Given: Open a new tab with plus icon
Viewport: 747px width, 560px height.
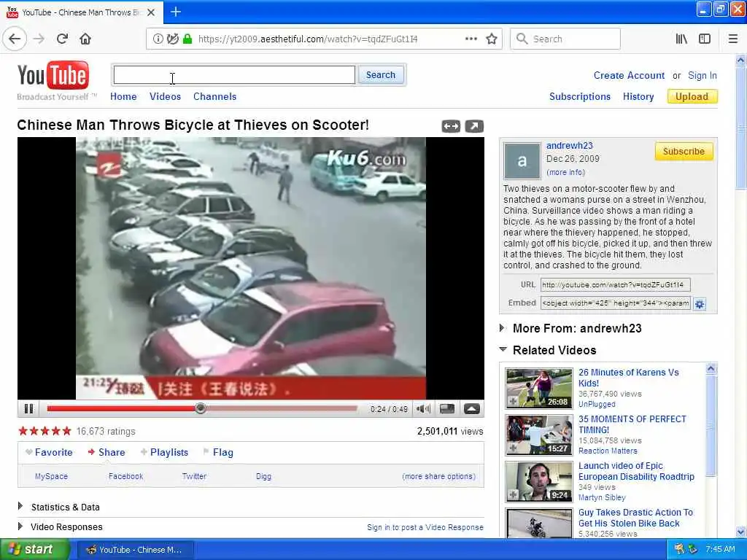Looking at the screenshot, I should coord(176,12).
